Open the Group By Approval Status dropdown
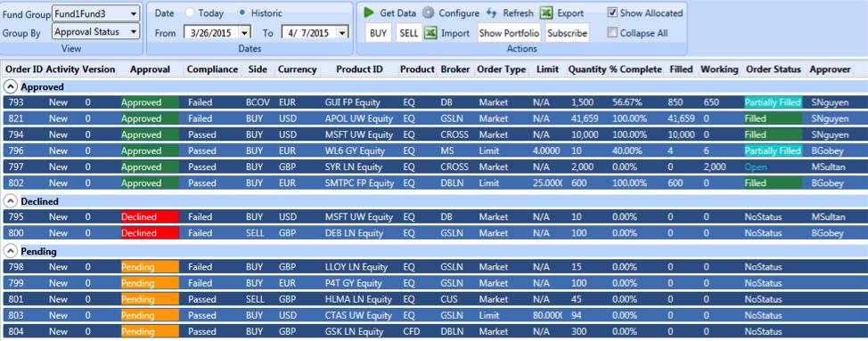Image resolution: width=868 pixels, height=341 pixels. click(134, 31)
